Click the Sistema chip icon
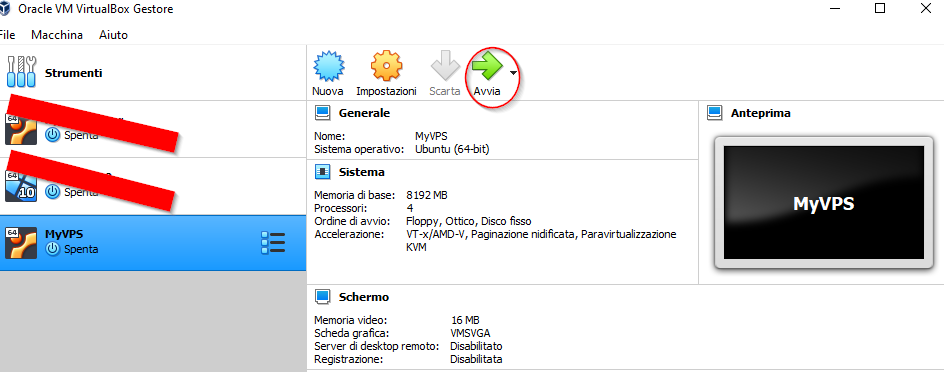944x372 pixels. [x=323, y=172]
